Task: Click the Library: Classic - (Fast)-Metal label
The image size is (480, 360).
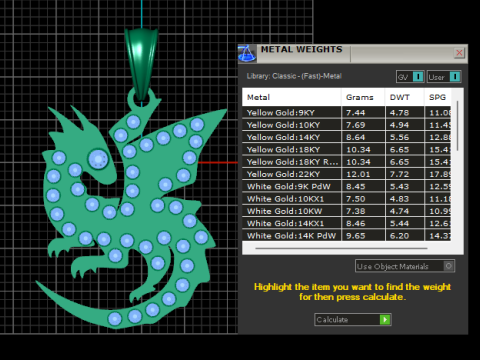Action: click(294, 76)
